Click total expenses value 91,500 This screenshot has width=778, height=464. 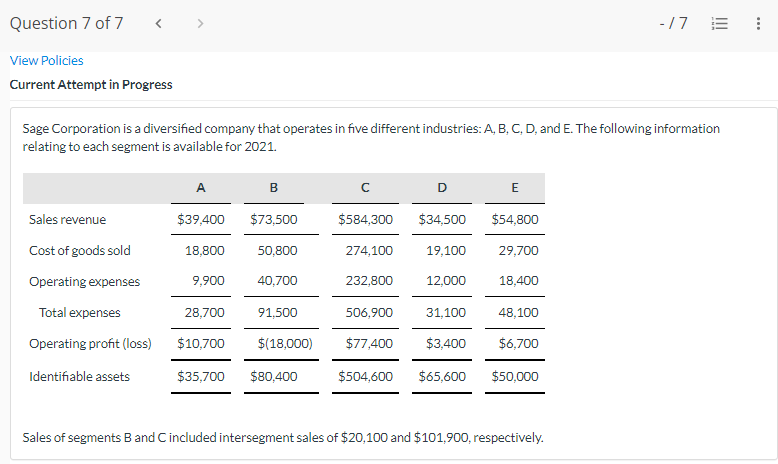tap(277, 313)
